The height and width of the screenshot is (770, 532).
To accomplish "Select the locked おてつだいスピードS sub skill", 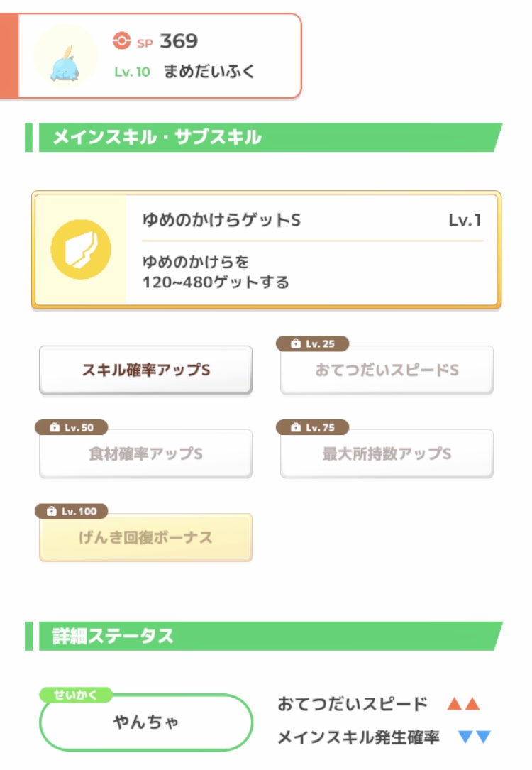I will click(x=387, y=370).
